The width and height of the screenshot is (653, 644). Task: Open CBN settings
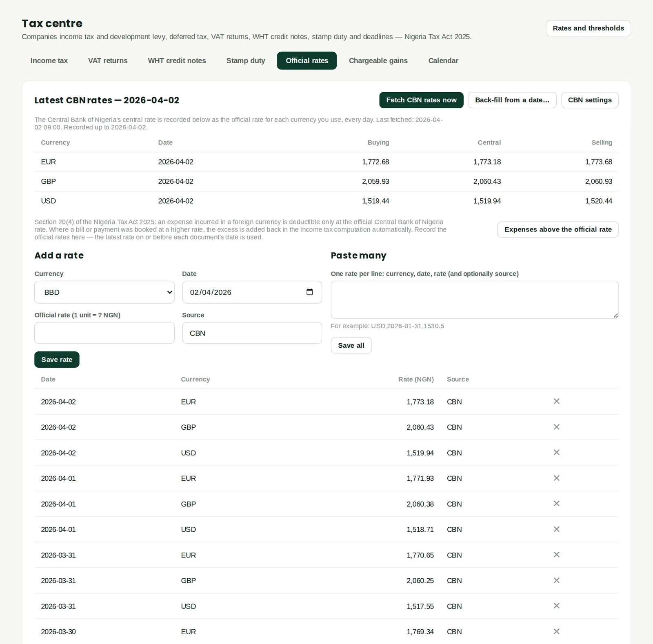coord(590,100)
